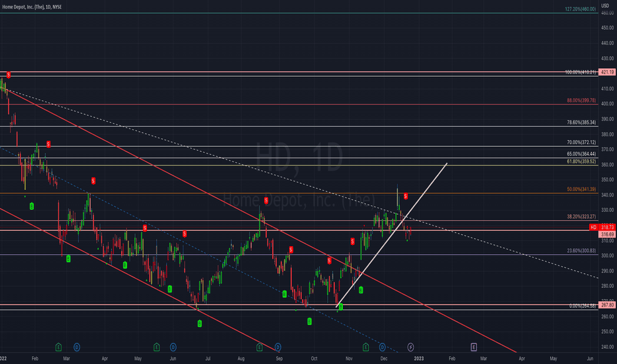Click the 70.00%(372.12) Fibonacci label

(x=581, y=142)
